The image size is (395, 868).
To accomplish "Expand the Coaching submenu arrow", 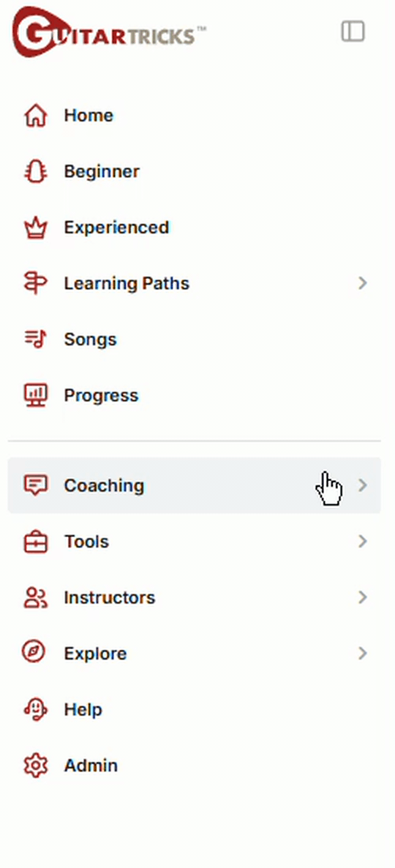I will pos(362,485).
